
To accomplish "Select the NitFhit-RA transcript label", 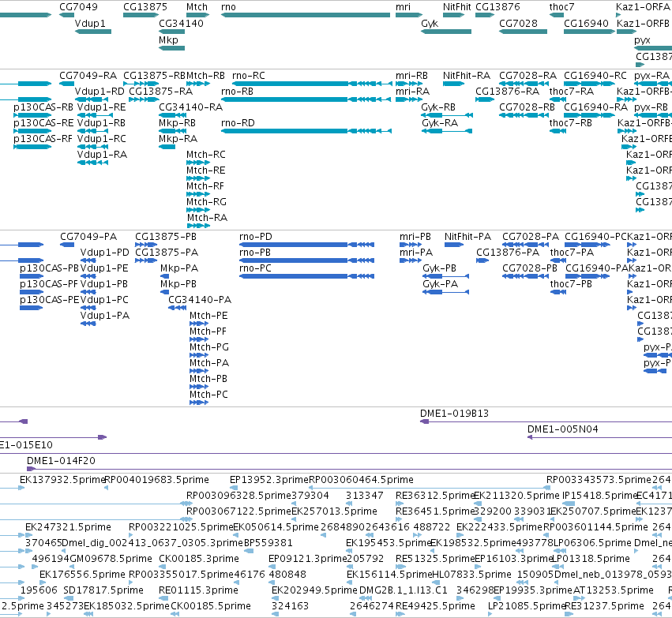I will [x=467, y=76].
